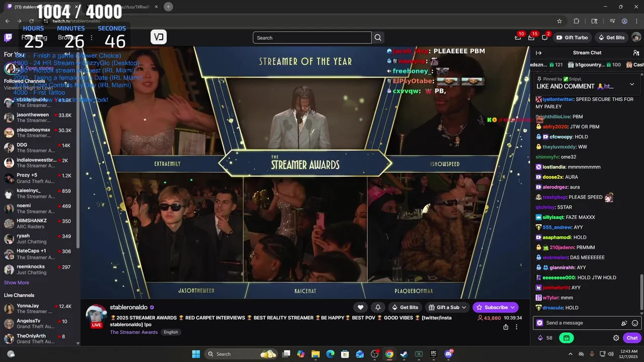Open Chrome profile icon

[x=624, y=21]
